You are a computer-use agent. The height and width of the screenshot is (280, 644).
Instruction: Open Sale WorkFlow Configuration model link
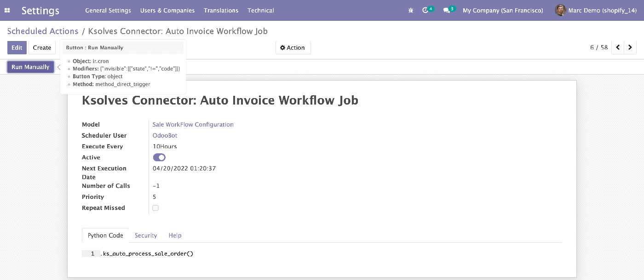(x=193, y=124)
